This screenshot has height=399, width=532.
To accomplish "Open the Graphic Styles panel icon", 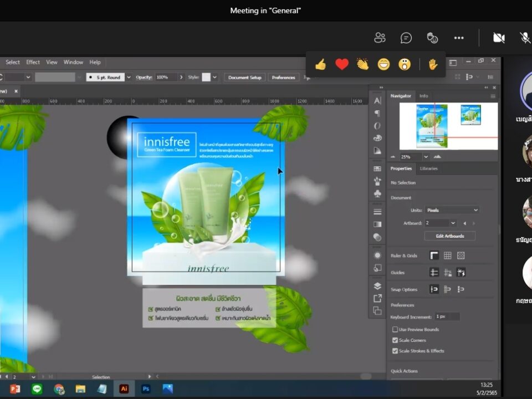I will (377, 268).
